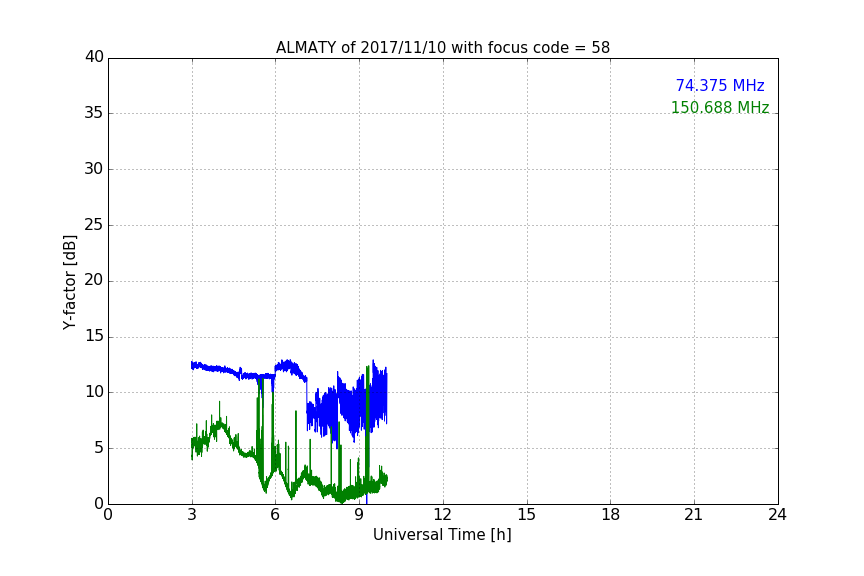Viewport: 864px width, 576px height.
Task: Click the y-axis tick label 35
Action: (94, 113)
